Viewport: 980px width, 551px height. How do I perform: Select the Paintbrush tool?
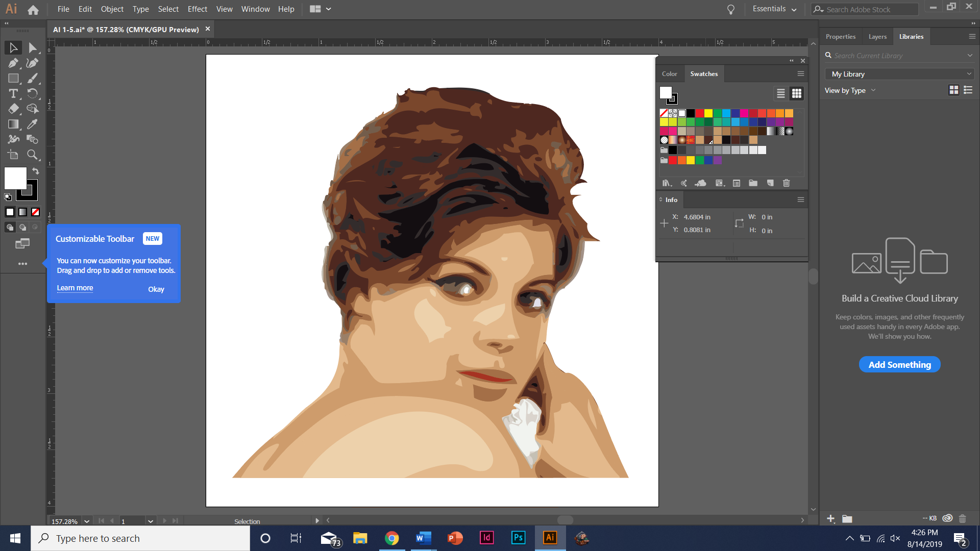pos(32,79)
